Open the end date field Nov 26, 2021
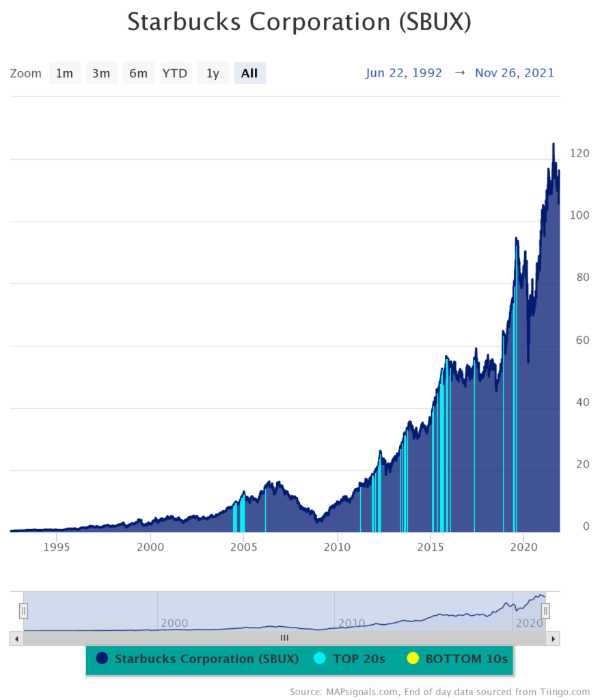 514,73
